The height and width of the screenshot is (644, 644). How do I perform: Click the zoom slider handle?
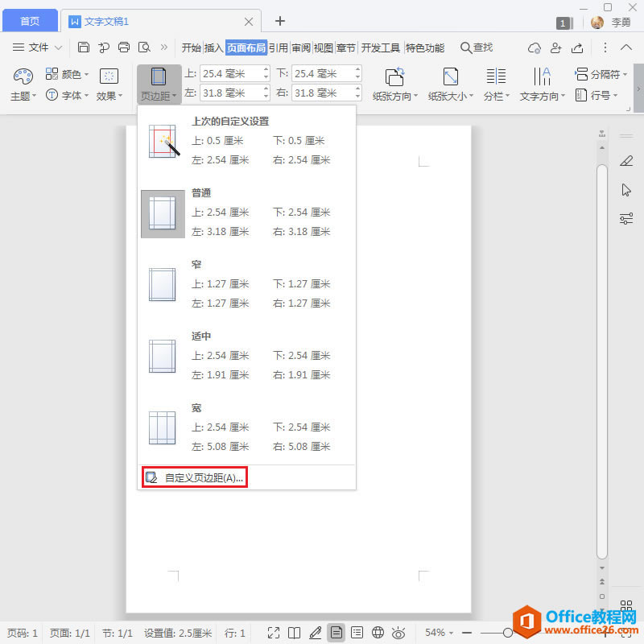click(x=508, y=633)
